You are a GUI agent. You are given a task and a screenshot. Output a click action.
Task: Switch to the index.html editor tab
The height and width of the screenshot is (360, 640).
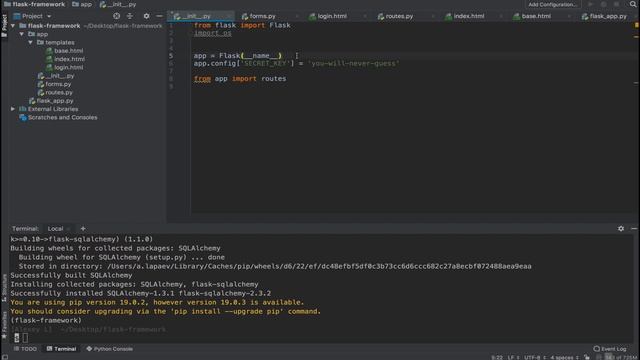click(465, 16)
